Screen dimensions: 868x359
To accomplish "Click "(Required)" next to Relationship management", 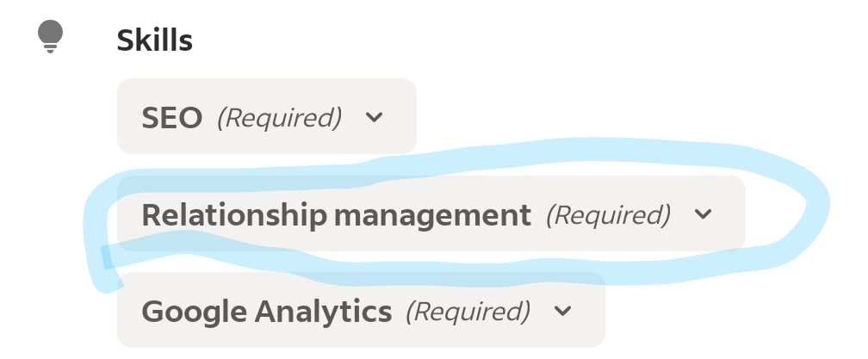I will [608, 214].
